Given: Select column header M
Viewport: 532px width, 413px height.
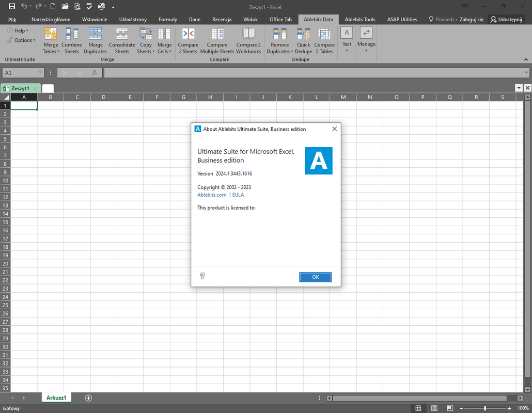Looking at the screenshot, I should (343, 97).
